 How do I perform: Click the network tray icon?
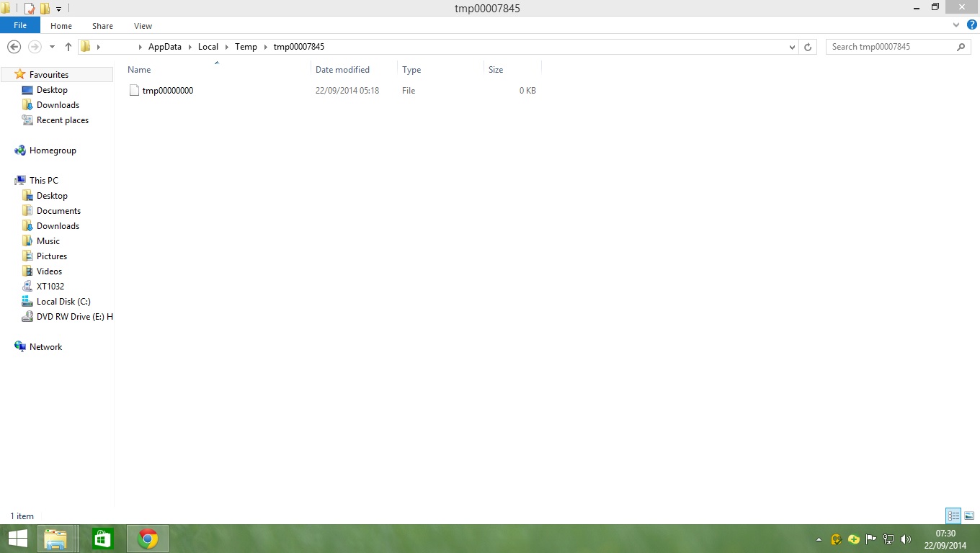[888, 539]
